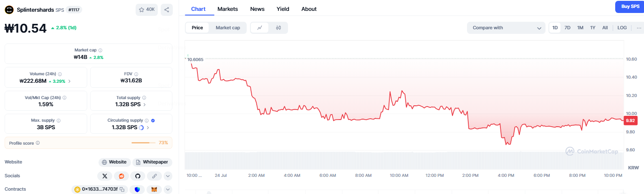The width and height of the screenshot is (644, 194).
Task: Click the volume bars strip under chart
Action: click(x=404, y=161)
